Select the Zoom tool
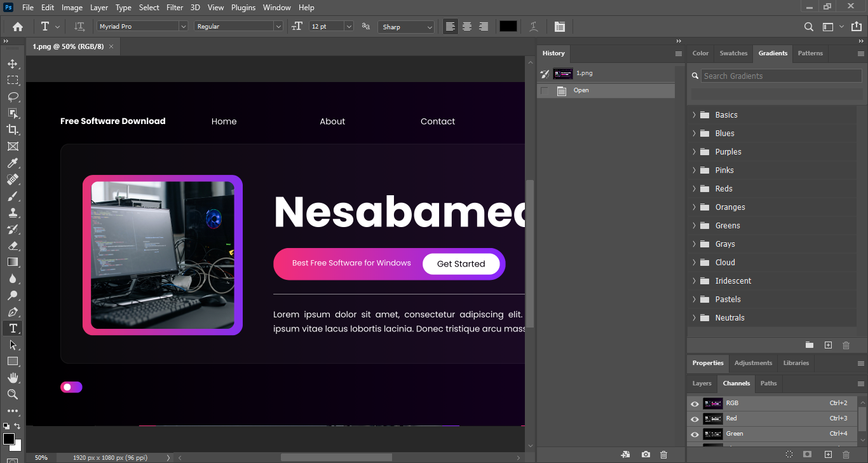Image resolution: width=868 pixels, height=463 pixels. pyautogui.click(x=13, y=394)
